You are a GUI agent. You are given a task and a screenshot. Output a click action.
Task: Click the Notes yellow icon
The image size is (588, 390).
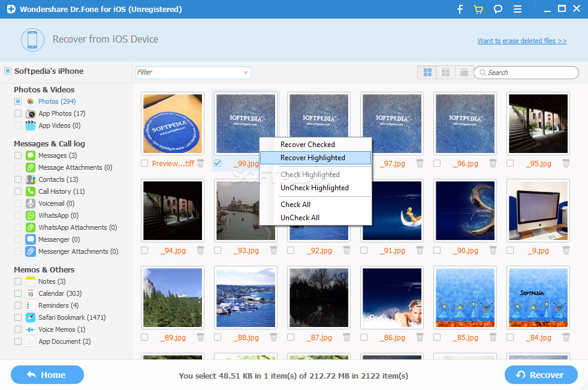[x=31, y=281]
